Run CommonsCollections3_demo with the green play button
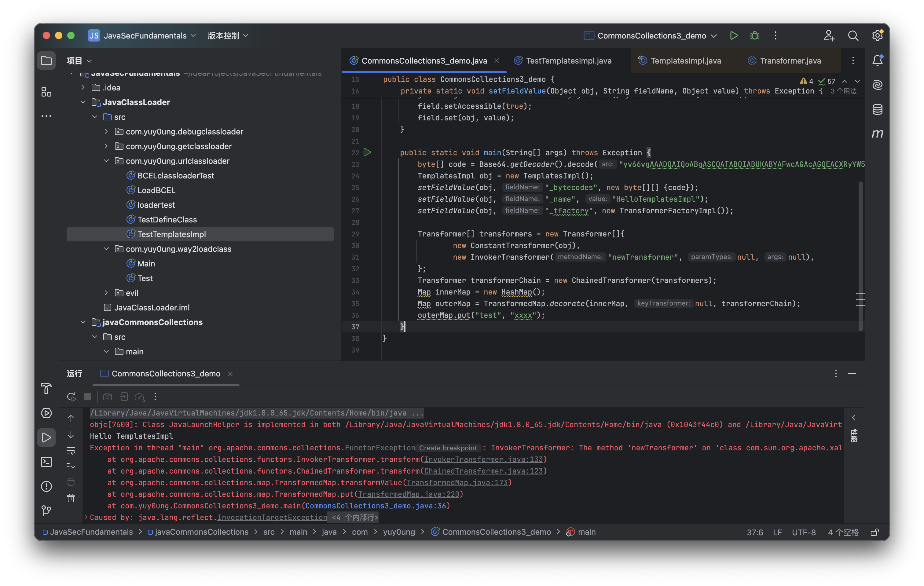The height and width of the screenshot is (586, 924). tap(734, 36)
